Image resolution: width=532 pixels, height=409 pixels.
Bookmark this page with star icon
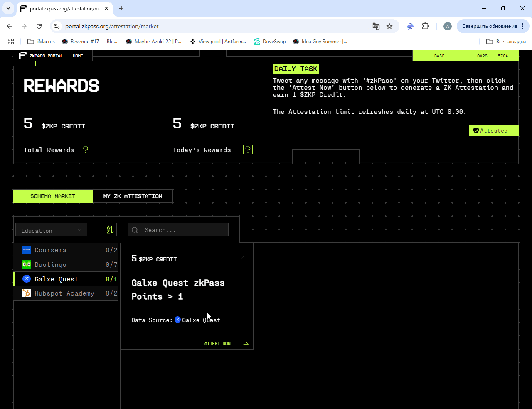389,26
